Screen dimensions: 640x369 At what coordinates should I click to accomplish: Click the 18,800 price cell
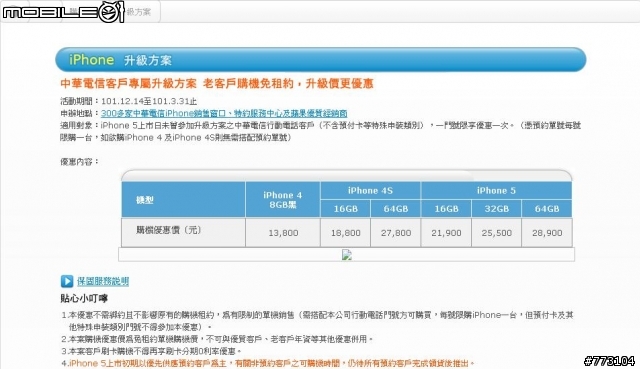tap(345, 233)
